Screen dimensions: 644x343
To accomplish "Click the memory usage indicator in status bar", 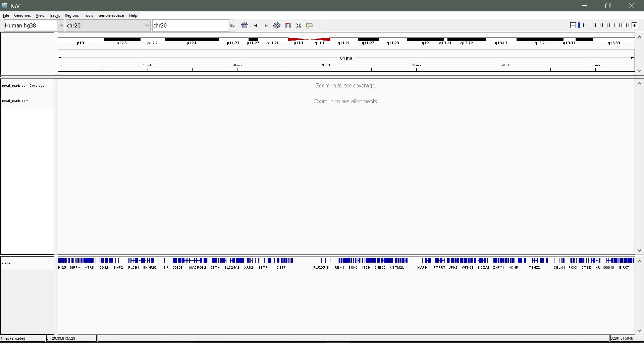I will coord(622,338).
